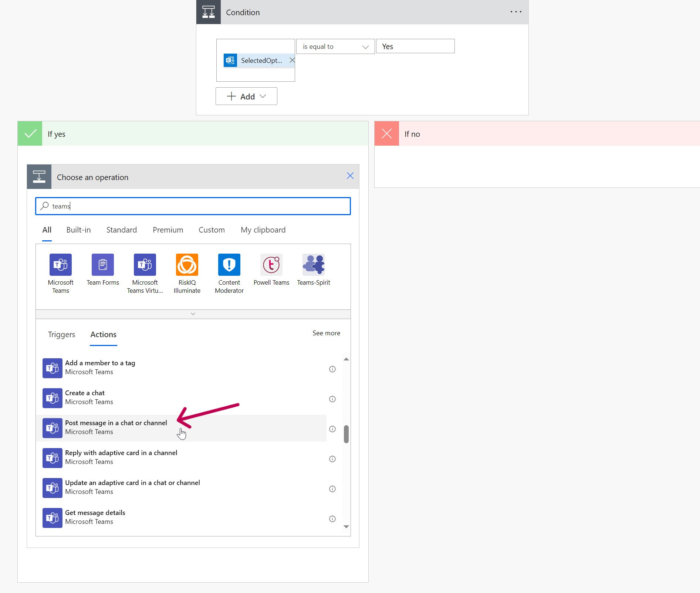Click the If yes checkmark icon

30,133
